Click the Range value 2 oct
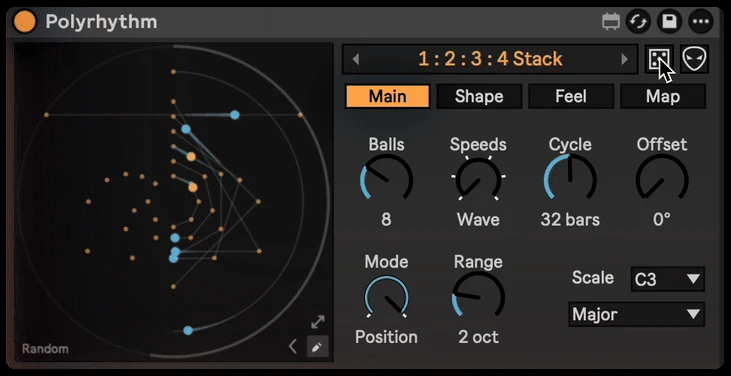 click(x=478, y=337)
